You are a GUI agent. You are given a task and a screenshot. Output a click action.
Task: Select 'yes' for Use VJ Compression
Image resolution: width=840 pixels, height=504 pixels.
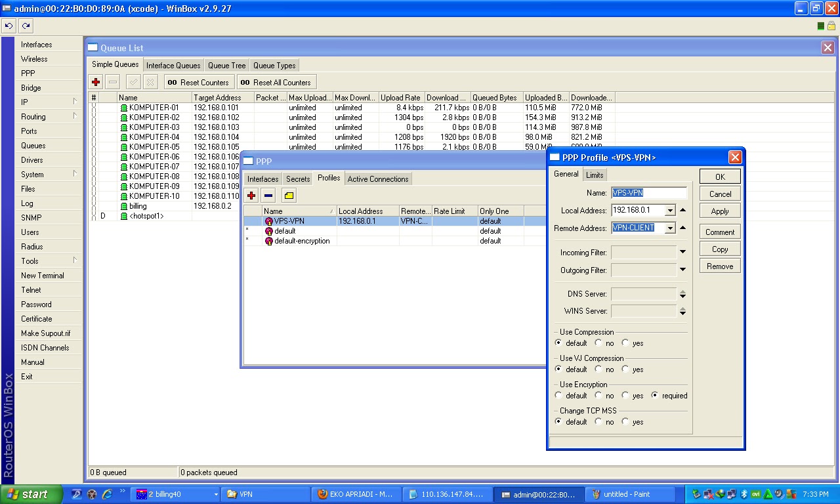625,369
